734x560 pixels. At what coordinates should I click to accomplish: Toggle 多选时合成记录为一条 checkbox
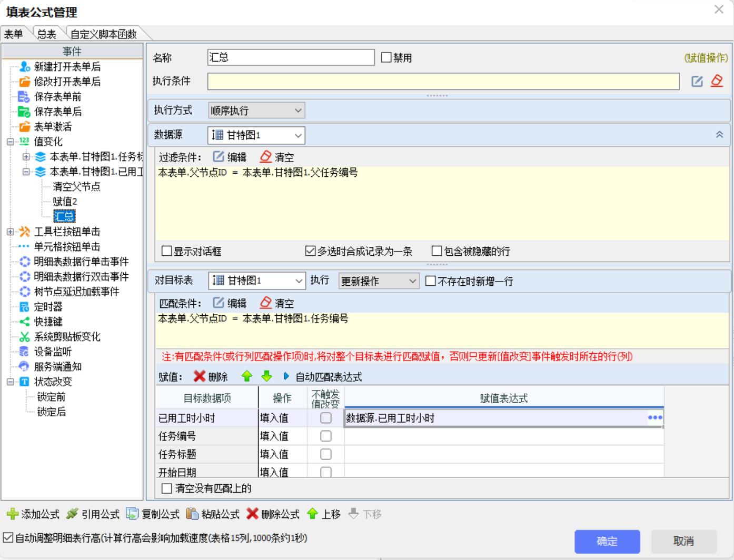point(311,251)
